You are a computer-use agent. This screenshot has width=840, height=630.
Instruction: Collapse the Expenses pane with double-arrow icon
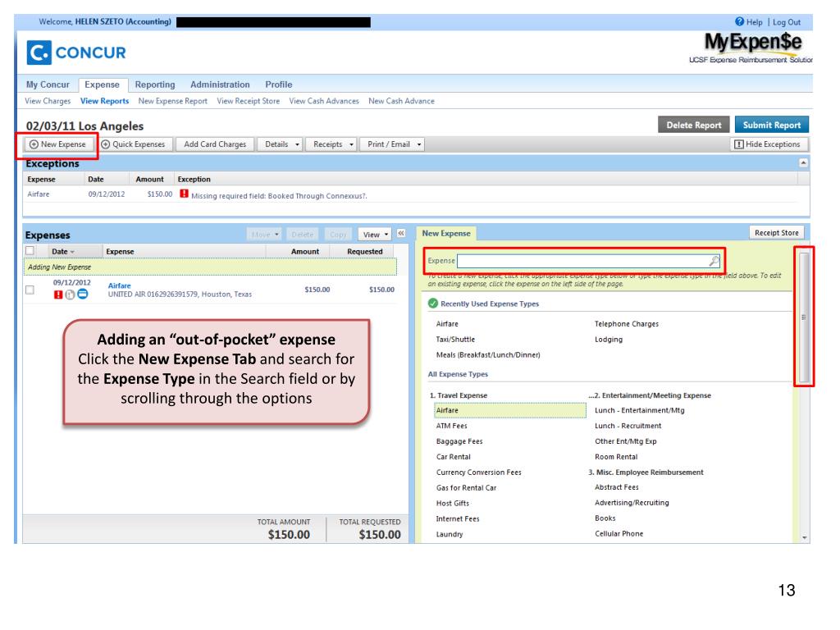401,234
